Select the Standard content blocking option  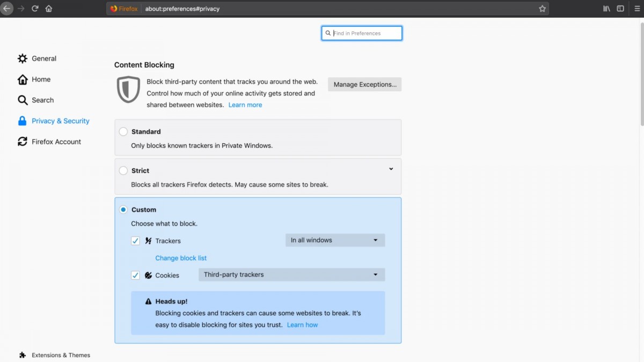pyautogui.click(x=123, y=131)
